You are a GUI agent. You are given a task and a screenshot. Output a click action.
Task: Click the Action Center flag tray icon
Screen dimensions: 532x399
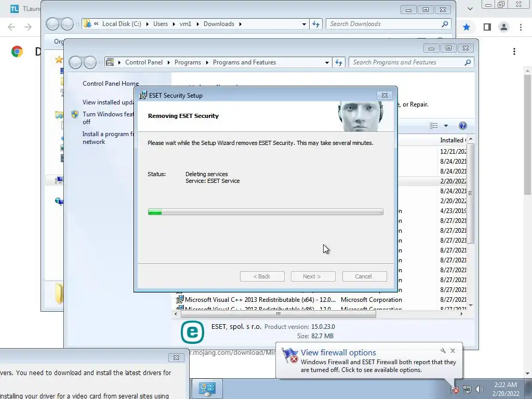[x=454, y=390]
